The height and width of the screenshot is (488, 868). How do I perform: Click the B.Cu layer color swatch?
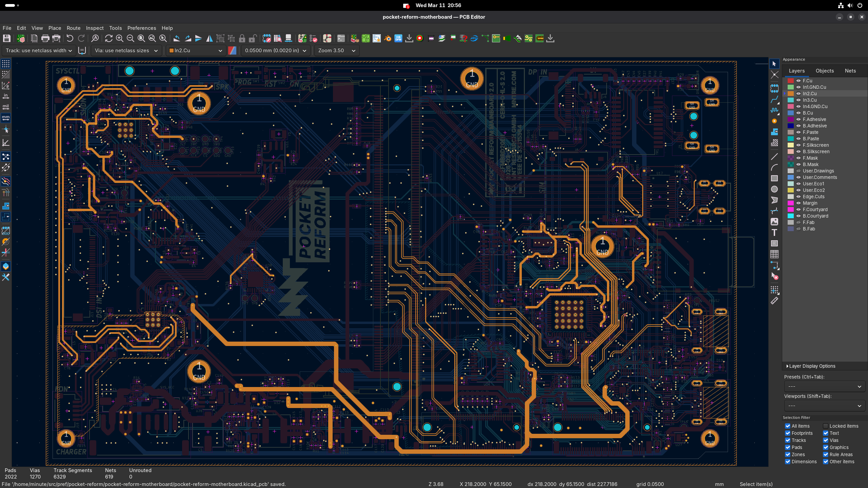pos(791,113)
